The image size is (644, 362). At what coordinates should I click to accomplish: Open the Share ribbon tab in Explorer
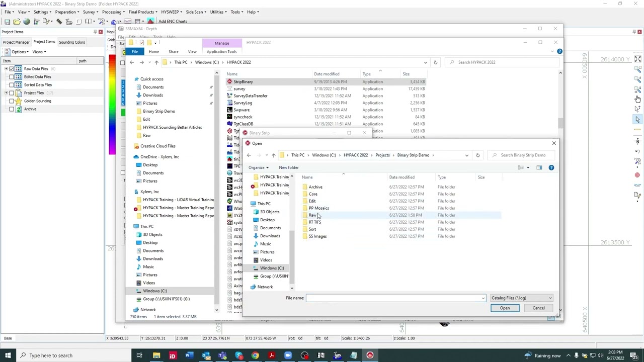(x=173, y=51)
